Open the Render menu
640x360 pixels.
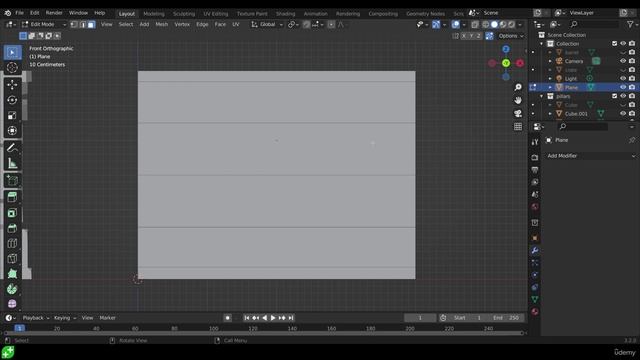(x=54, y=13)
